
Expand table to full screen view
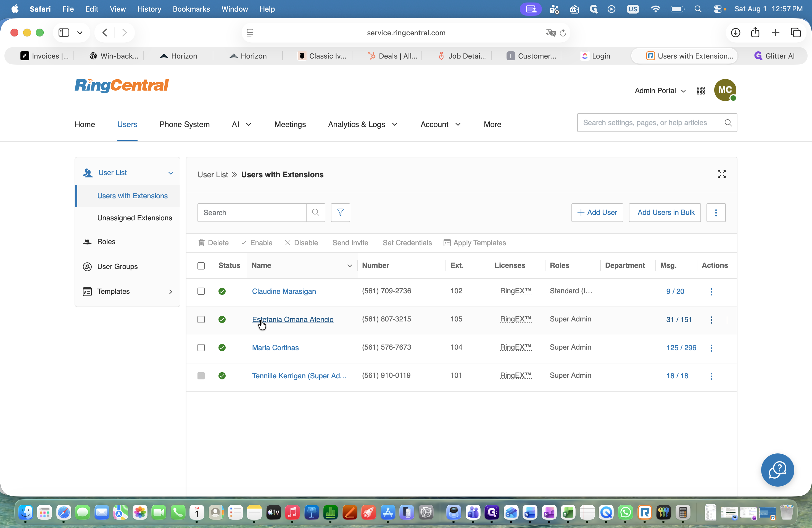(722, 174)
